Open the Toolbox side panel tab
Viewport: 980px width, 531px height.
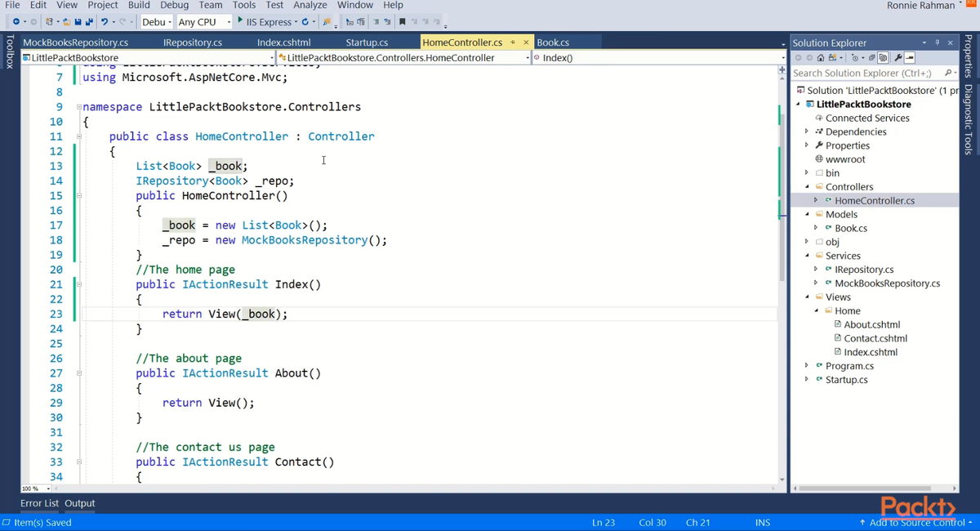[x=9, y=51]
